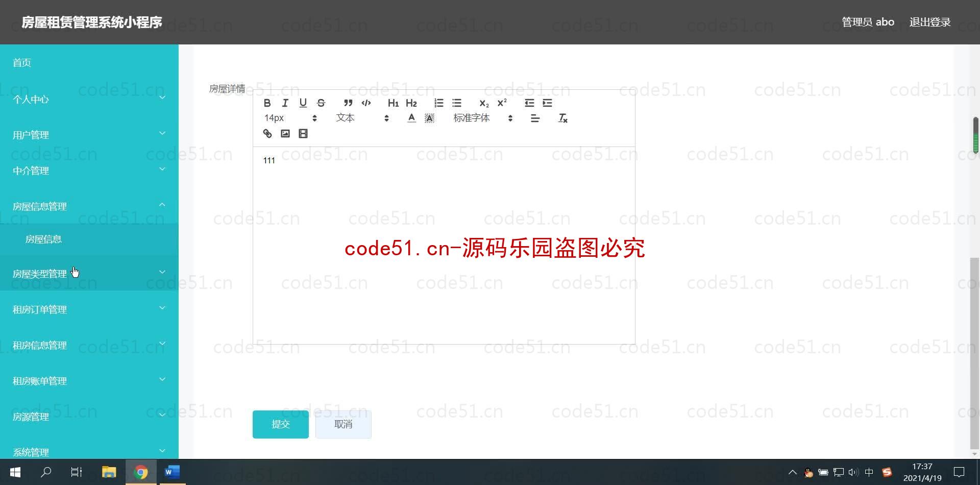Insert a code block
Image resolution: width=980 pixels, height=485 pixels.
(366, 103)
